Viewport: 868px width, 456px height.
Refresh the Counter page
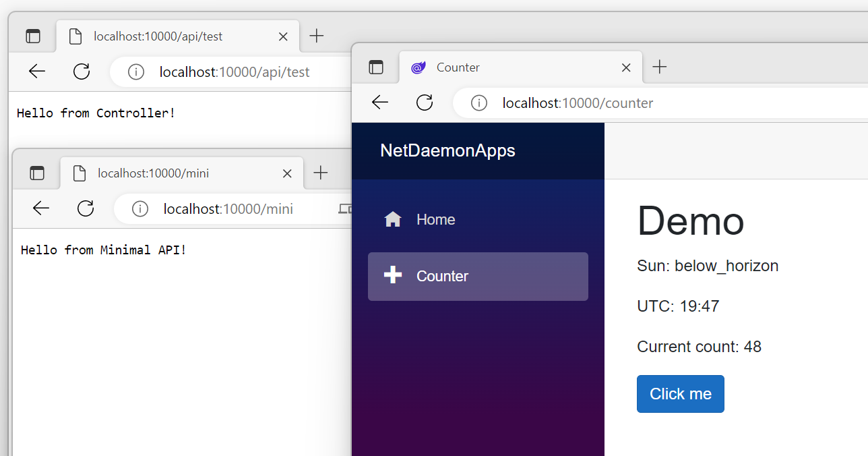point(425,103)
